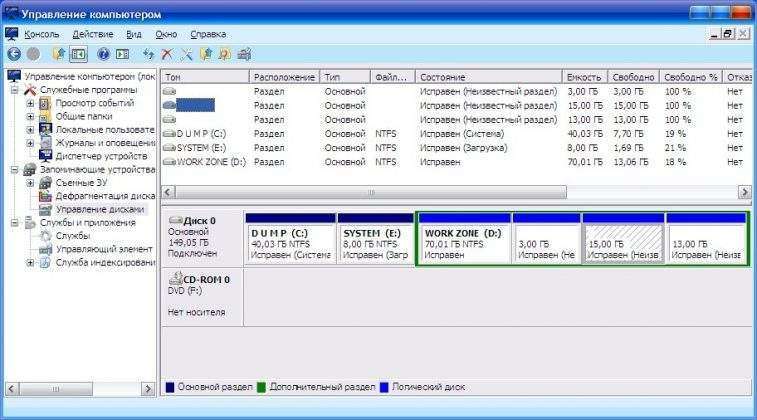The image size is (757, 420).
Task: Select the SYSTEM (E:) partition block
Action: pyautogui.click(x=376, y=238)
